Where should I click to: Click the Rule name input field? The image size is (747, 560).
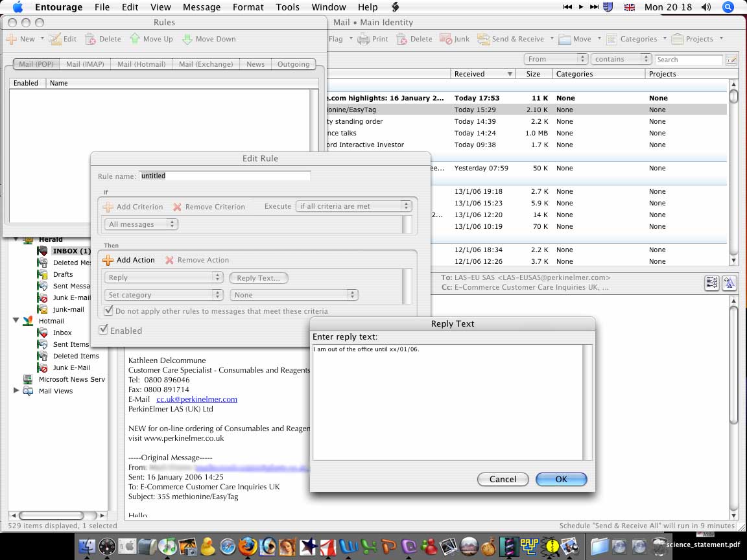click(x=225, y=176)
